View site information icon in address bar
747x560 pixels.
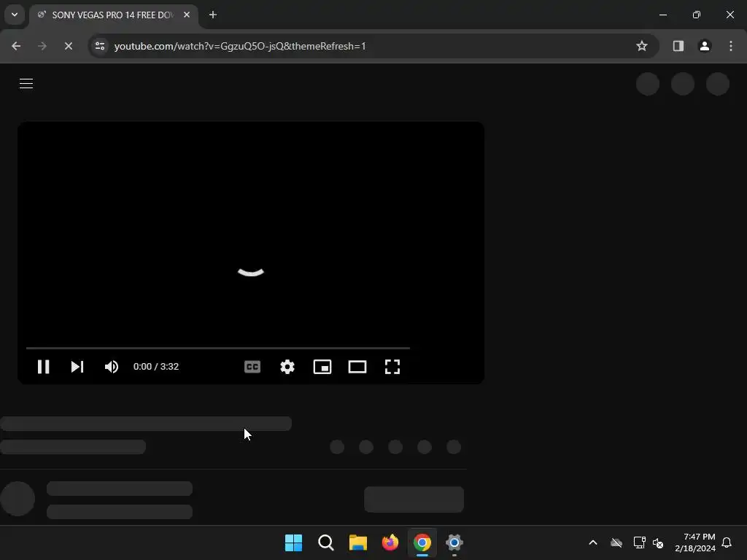tap(99, 46)
